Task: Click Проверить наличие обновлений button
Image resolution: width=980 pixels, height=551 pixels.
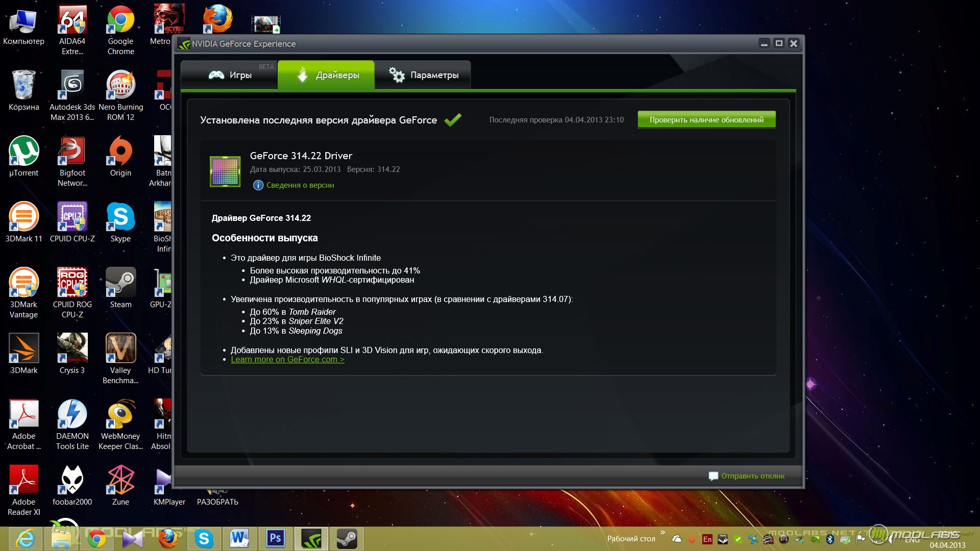Action: [706, 120]
